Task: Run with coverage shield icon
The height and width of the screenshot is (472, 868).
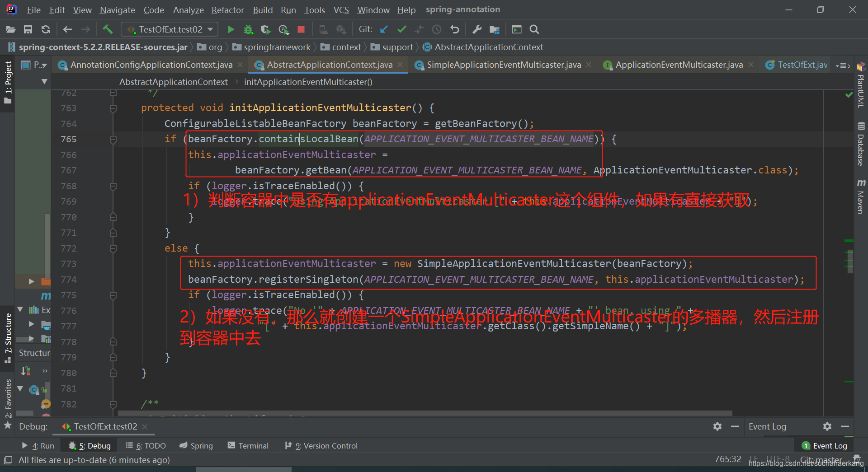Action: tap(266, 29)
